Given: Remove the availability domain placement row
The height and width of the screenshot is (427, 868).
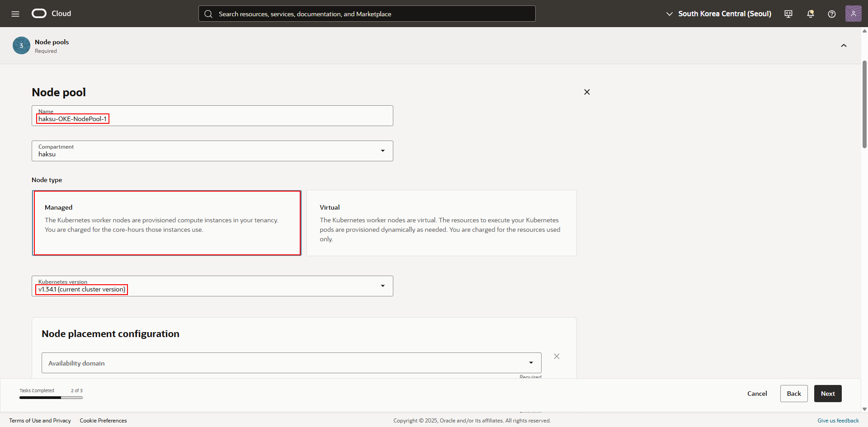Looking at the screenshot, I should (557, 357).
